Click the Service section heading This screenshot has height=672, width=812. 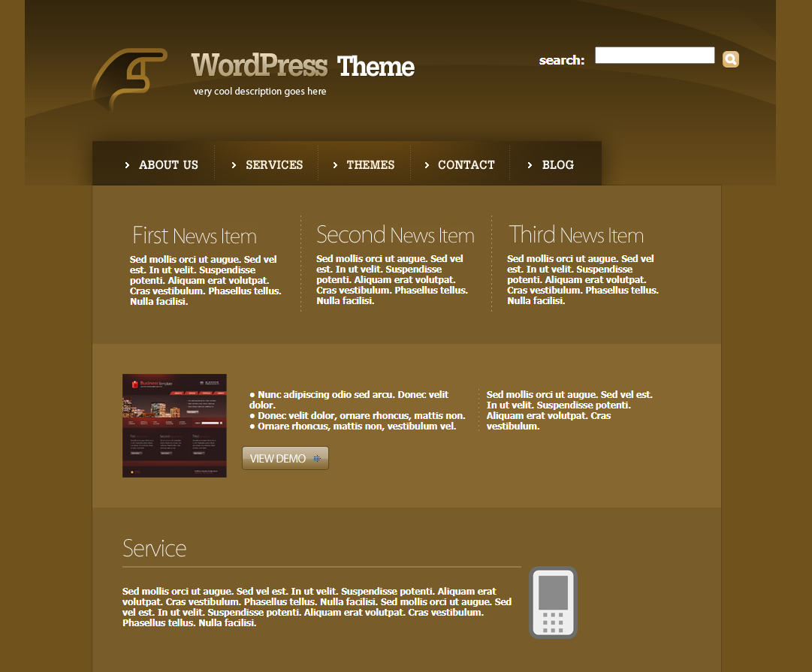pos(154,548)
